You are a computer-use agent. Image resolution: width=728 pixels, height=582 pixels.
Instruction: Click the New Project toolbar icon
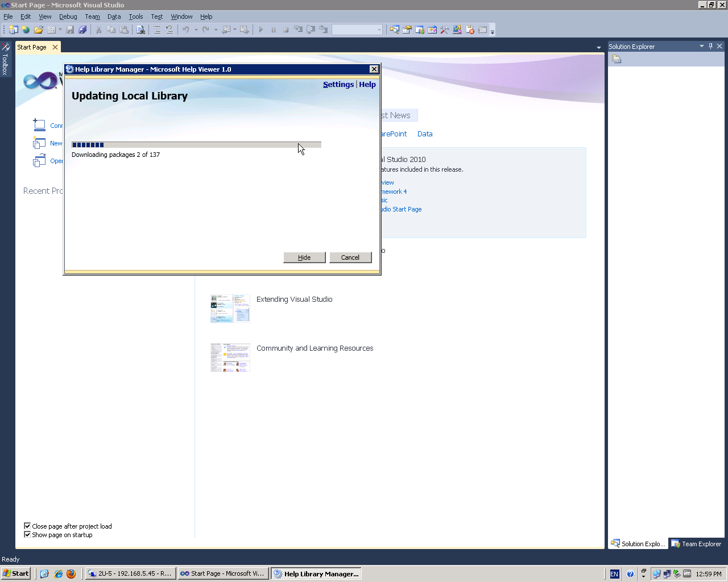click(x=13, y=30)
